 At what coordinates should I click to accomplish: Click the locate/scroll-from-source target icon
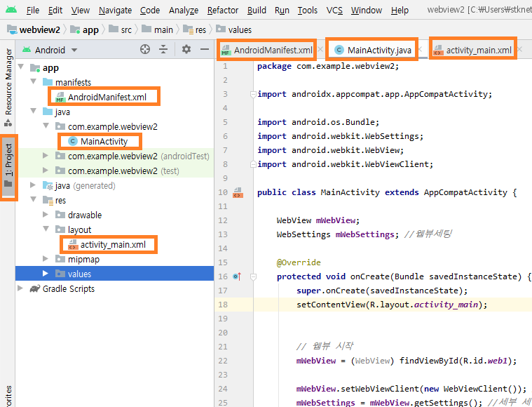tap(145, 50)
